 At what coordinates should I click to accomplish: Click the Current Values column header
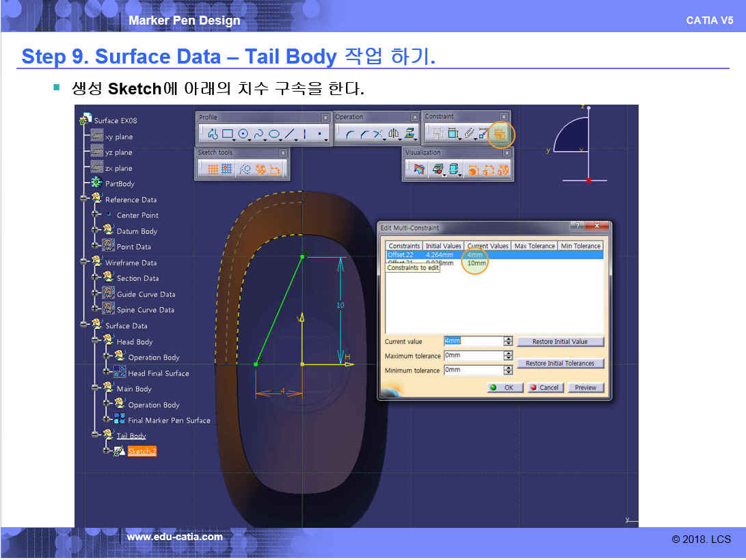click(488, 246)
